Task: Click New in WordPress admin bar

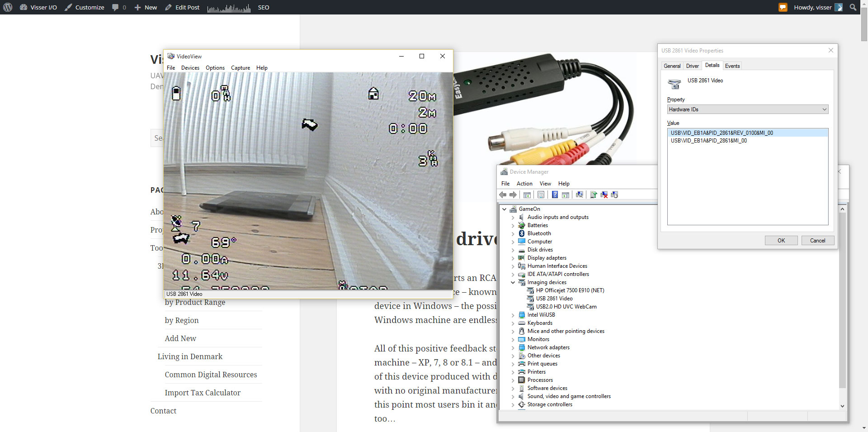Action: tap(146, 7)
